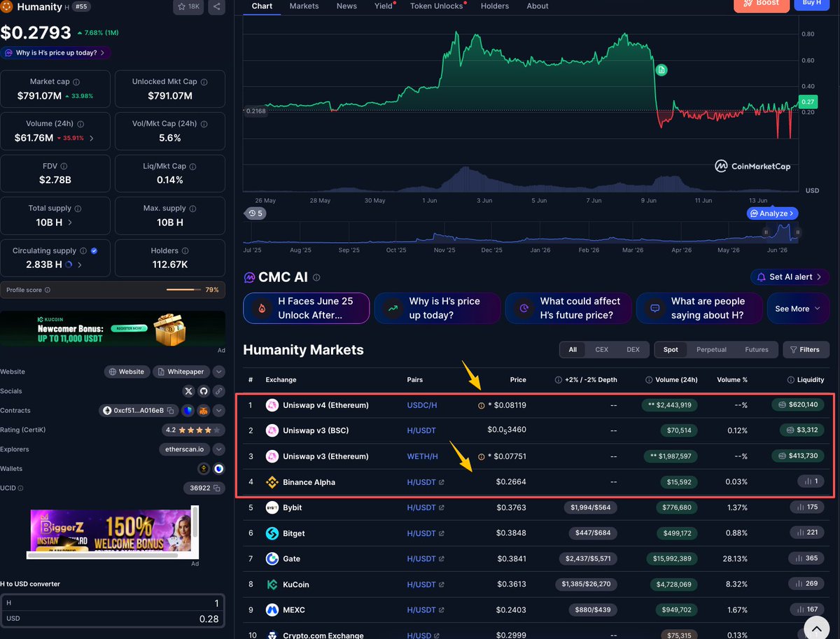Expand the Volume (24h) detail arrow
The image size is (840, 639).
pos(92,139)
